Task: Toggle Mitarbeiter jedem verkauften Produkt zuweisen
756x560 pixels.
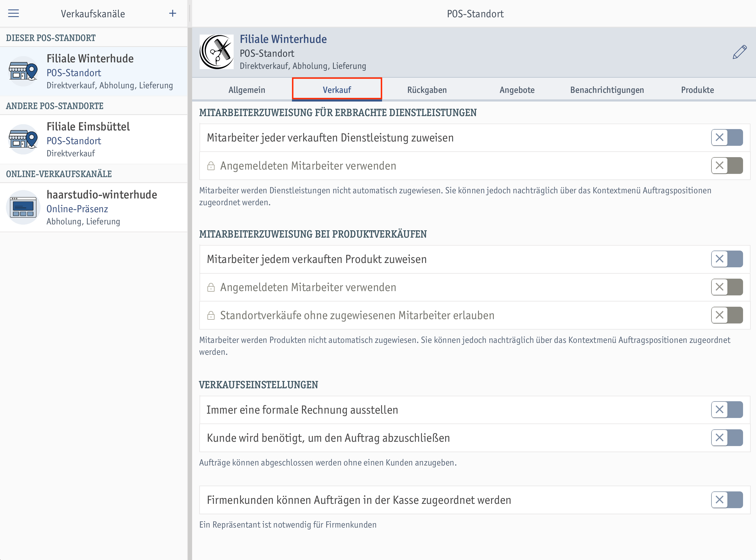Action: [727, 259]
